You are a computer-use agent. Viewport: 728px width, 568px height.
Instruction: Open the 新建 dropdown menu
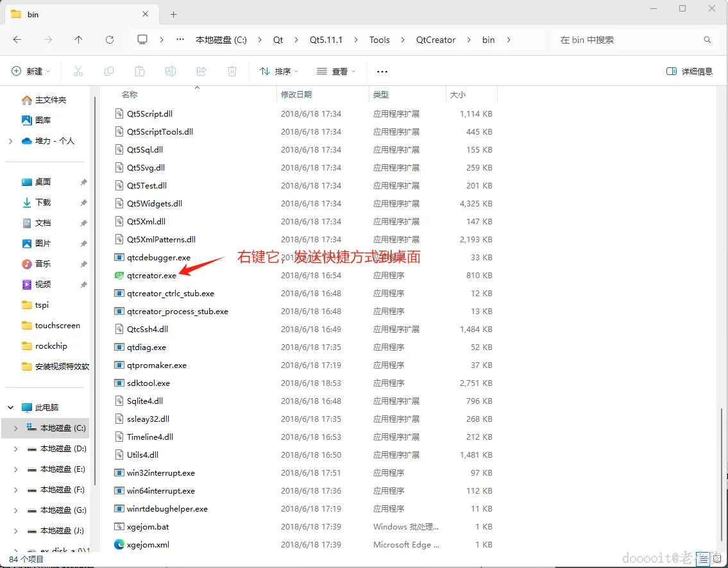click(x=31, y=71)
